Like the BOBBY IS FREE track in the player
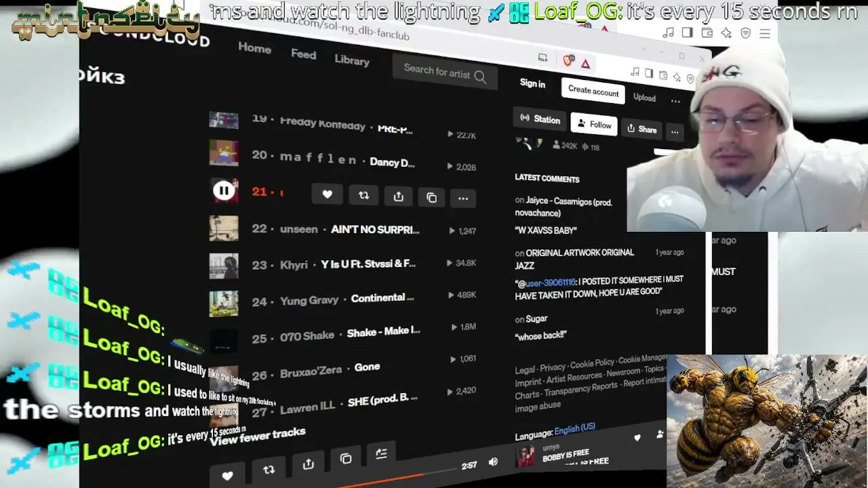The image size is (868, 488). [x=637, y=438]
